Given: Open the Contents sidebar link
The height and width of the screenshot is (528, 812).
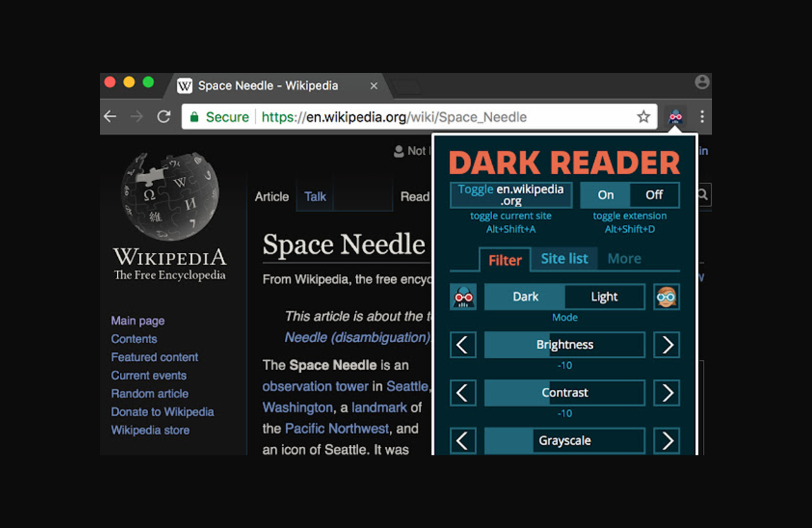Looking at the screenshot, I should coord(134,339).
